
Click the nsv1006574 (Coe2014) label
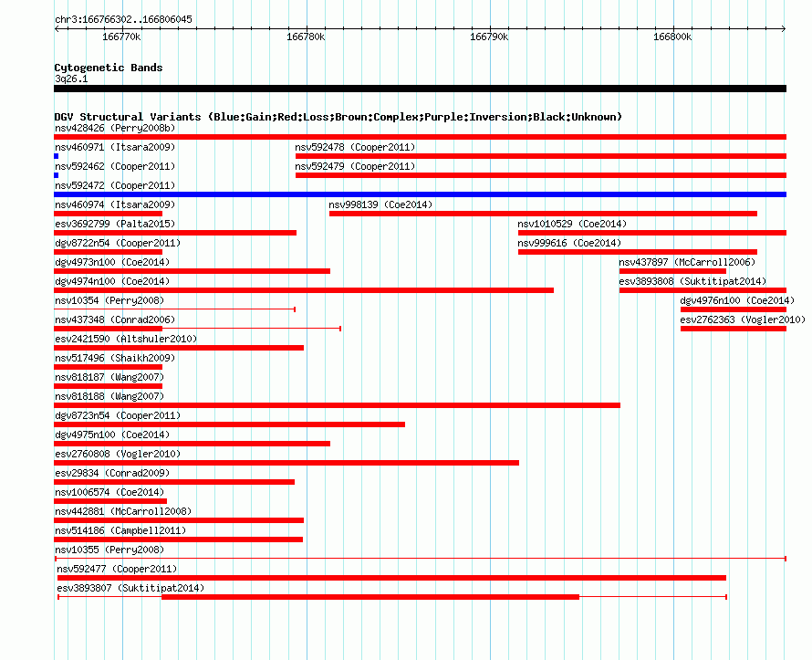click(x=109, y=492)
